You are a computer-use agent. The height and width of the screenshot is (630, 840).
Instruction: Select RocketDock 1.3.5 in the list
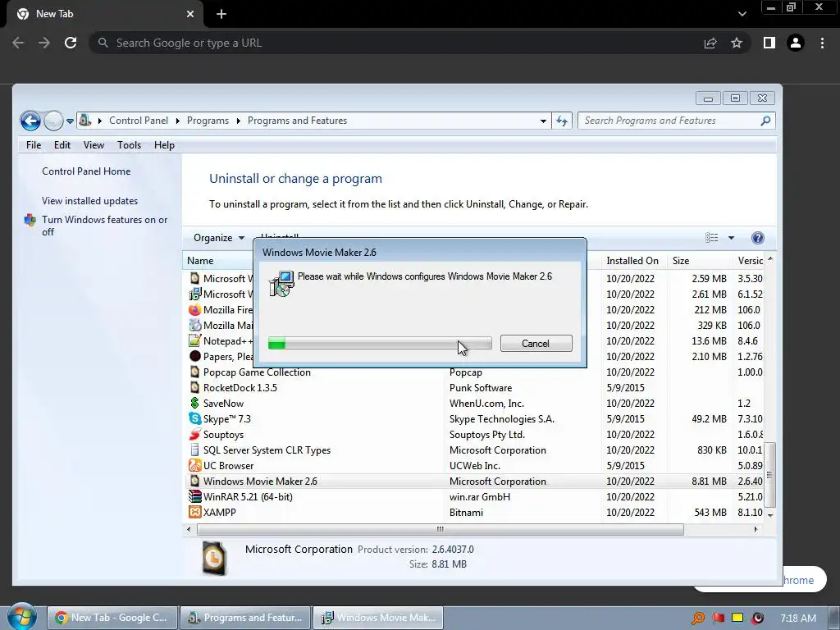(473, 388)
